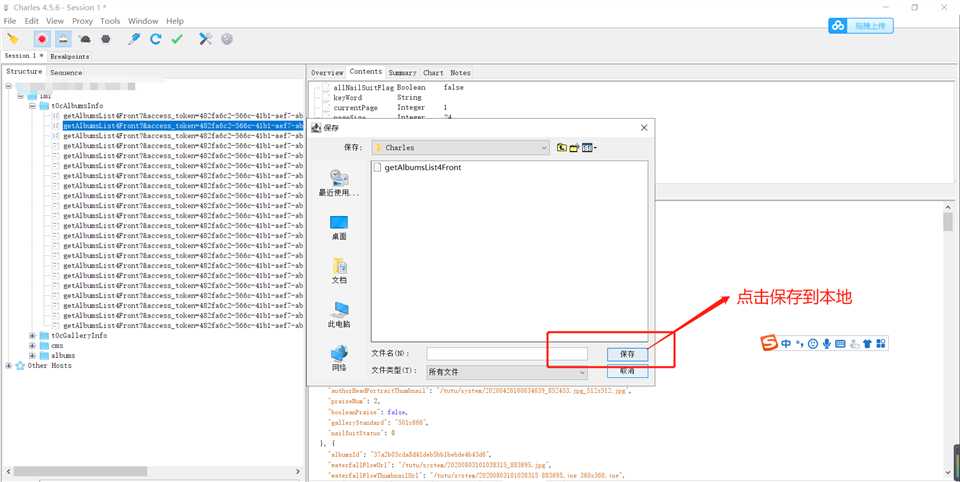Switch to the Notes tab
This screenshot has height=482, width=960.
click(460, 72)
